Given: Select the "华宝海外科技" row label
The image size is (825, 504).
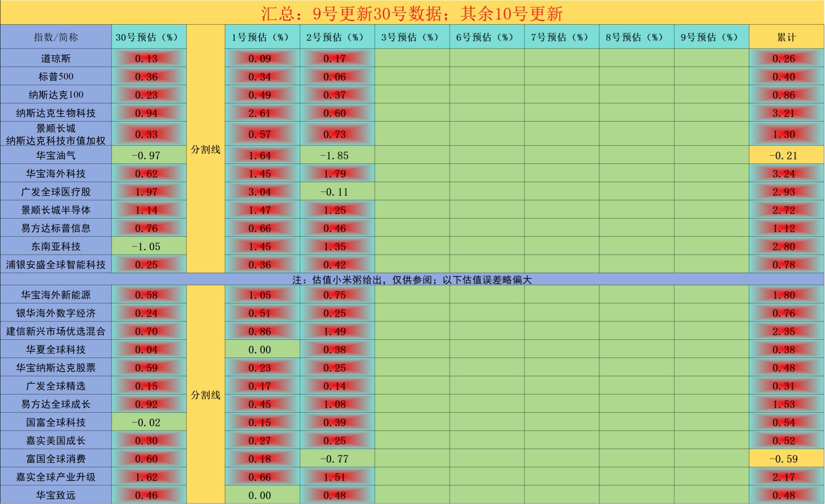Looking at the screenshot, I should (56, 173).
